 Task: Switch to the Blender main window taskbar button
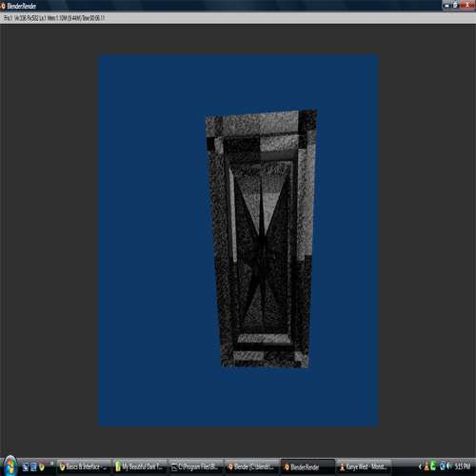(251, 466)
